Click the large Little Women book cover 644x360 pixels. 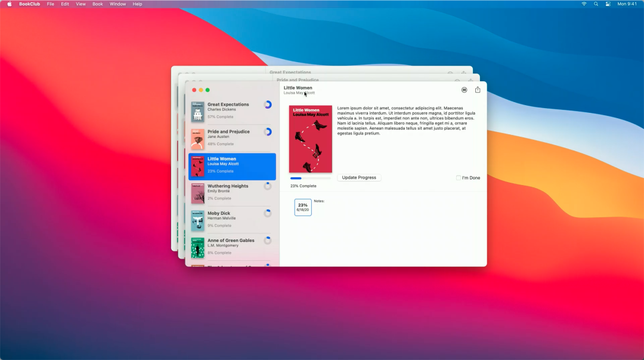click(x=311, y=139)
